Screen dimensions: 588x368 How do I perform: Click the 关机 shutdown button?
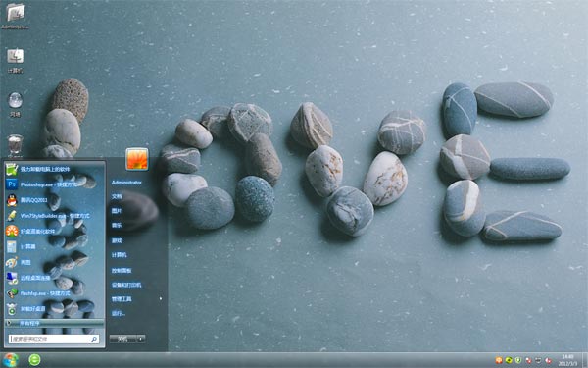[x=123, y=339]
